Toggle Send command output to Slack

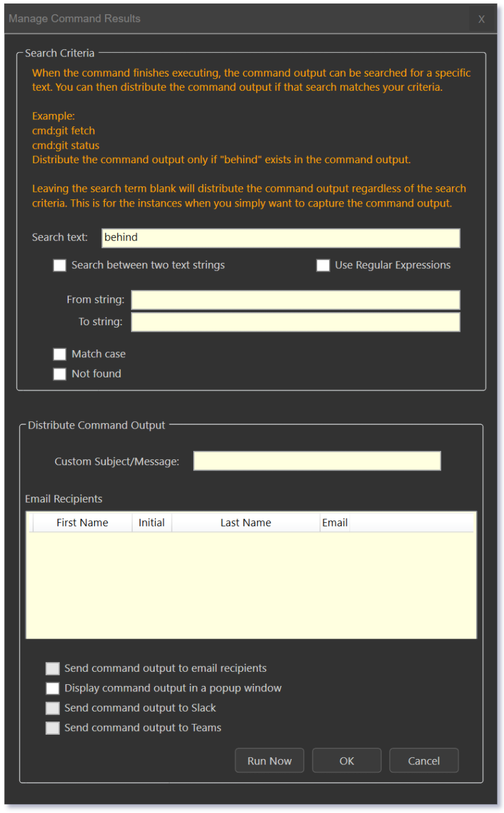tap(53, 708)
